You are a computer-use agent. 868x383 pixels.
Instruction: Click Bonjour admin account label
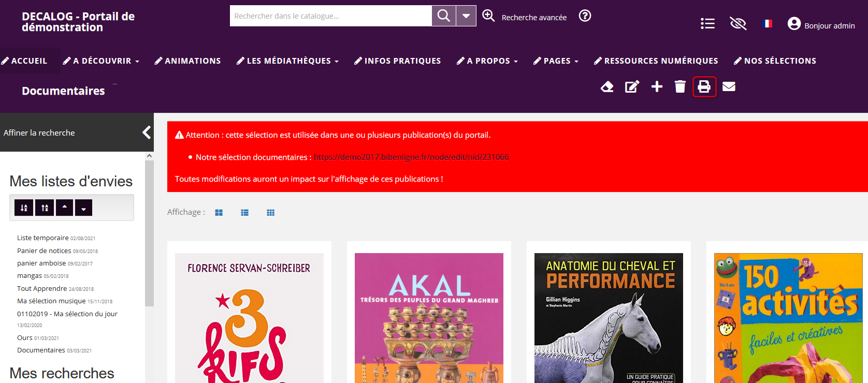(x=830, y=26)
